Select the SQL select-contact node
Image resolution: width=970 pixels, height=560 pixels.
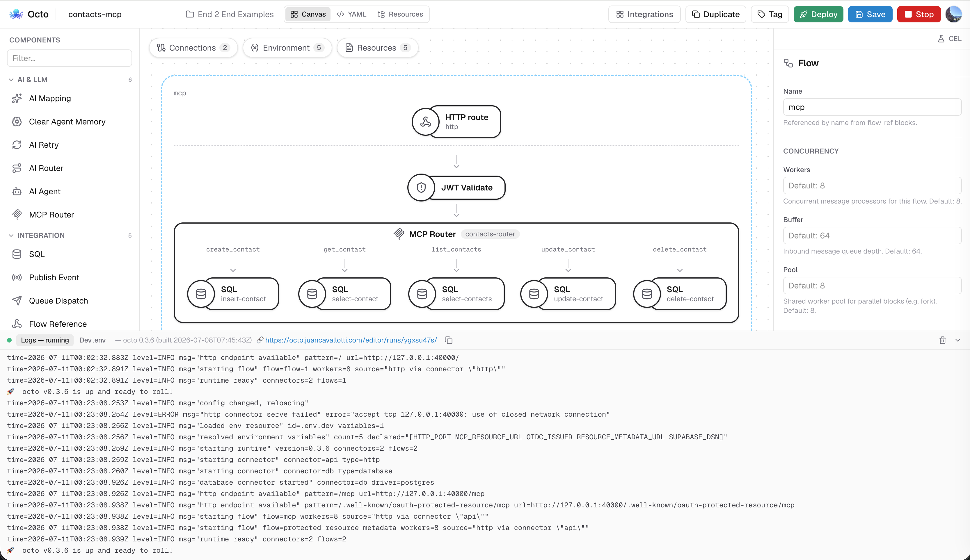tap(344, 294)
